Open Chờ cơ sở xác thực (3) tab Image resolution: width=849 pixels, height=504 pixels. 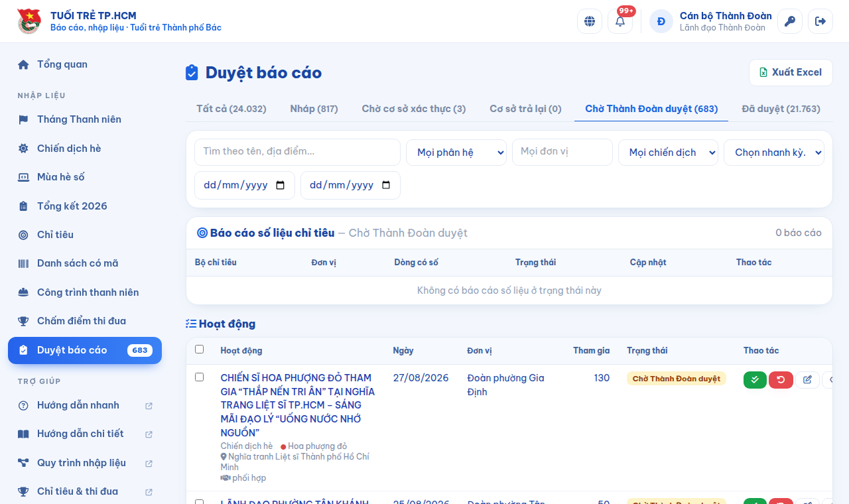pos(414,109)
